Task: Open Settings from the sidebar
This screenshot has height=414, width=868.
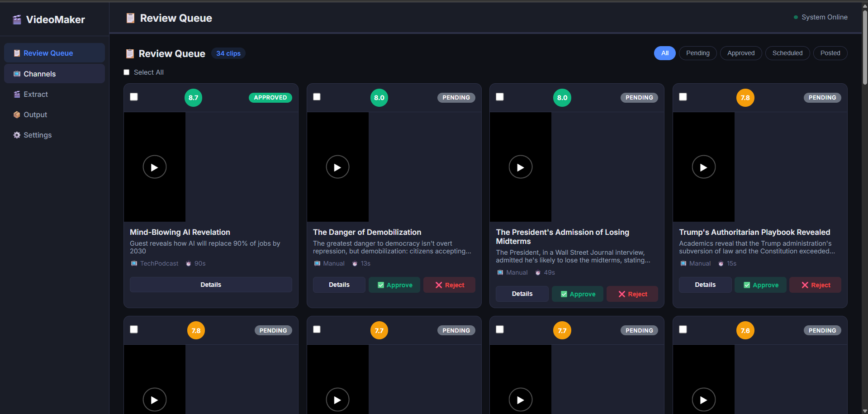Action: click(37, 135)
